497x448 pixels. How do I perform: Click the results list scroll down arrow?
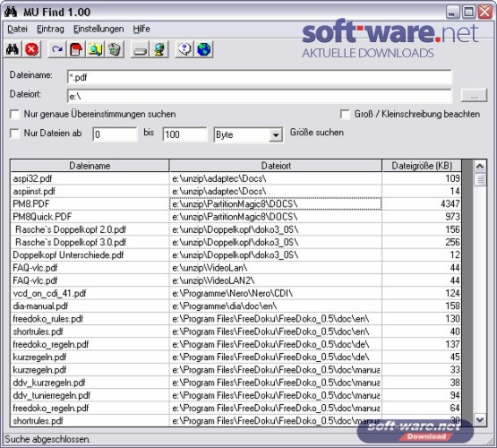pyautogui.click(x=480, y=420)
